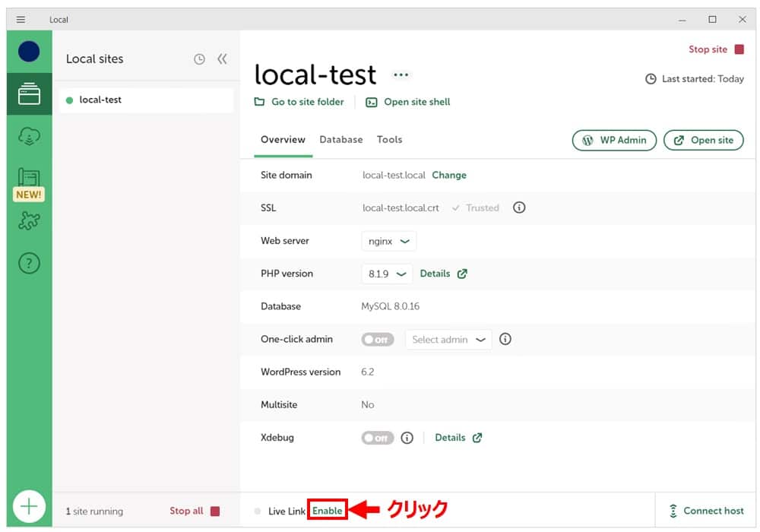This screenshot has height=532, width=760.
Task: Open the Help question mark icon
Action: [29, 263]
